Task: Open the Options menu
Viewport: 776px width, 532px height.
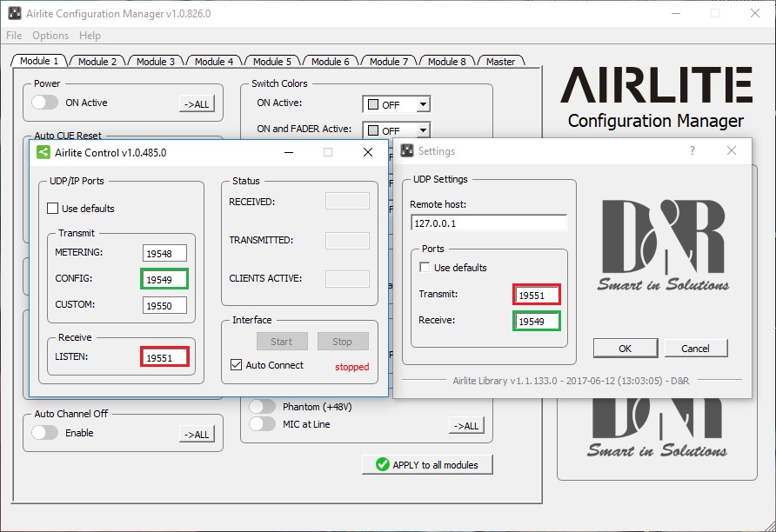Action: coord(50,36)
